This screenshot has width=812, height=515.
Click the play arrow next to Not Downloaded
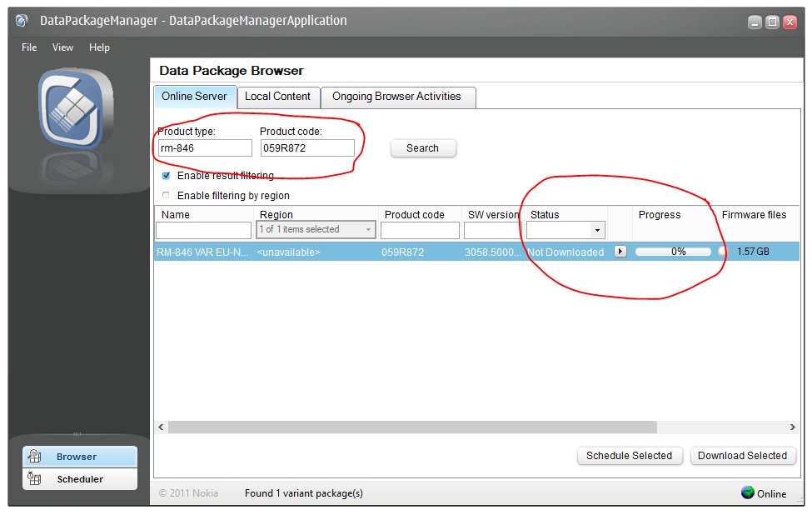click(x=620, y=252)
